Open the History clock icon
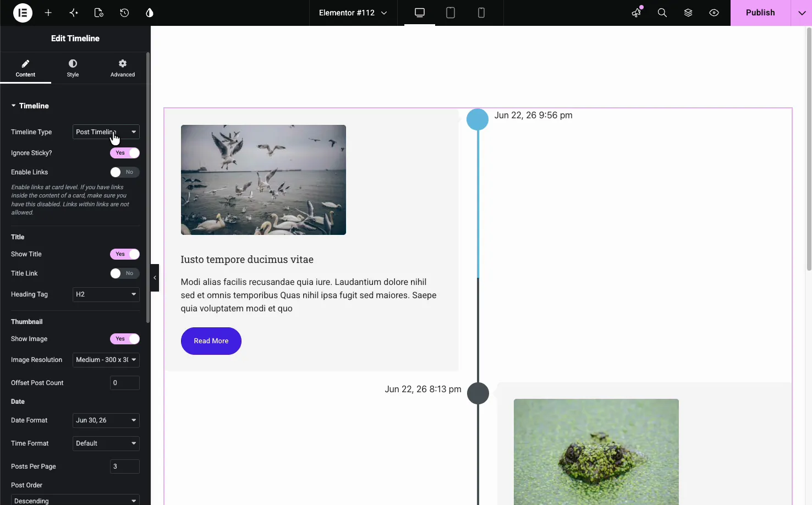 [x=124, y=13]
